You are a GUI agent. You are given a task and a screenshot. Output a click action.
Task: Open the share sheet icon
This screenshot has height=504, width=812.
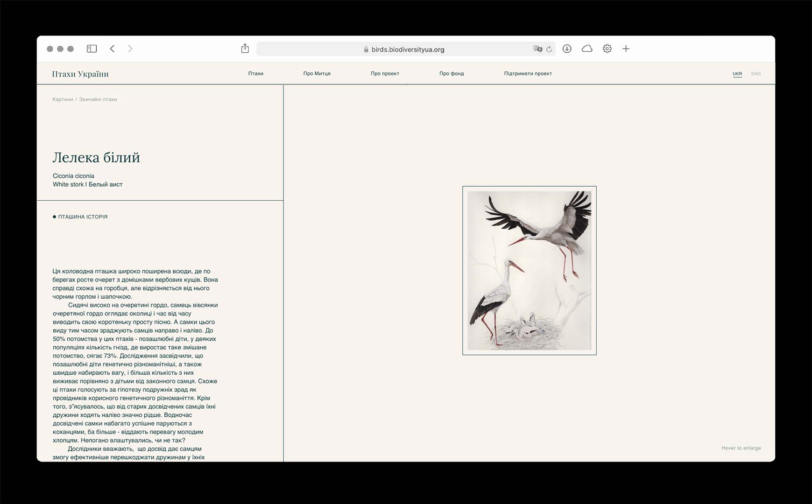point(245,48)
